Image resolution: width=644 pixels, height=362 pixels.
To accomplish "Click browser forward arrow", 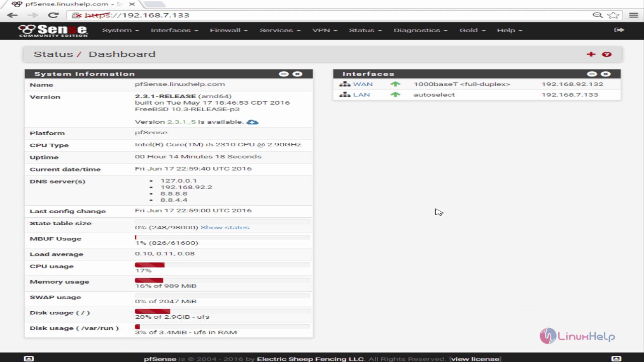I will coord(33,15).
